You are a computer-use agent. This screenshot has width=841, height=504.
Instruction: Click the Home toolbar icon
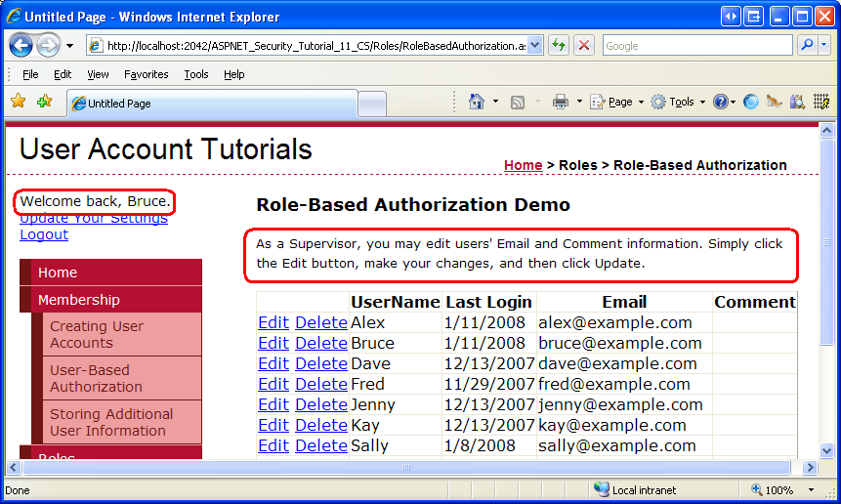[x=477, y=102]
